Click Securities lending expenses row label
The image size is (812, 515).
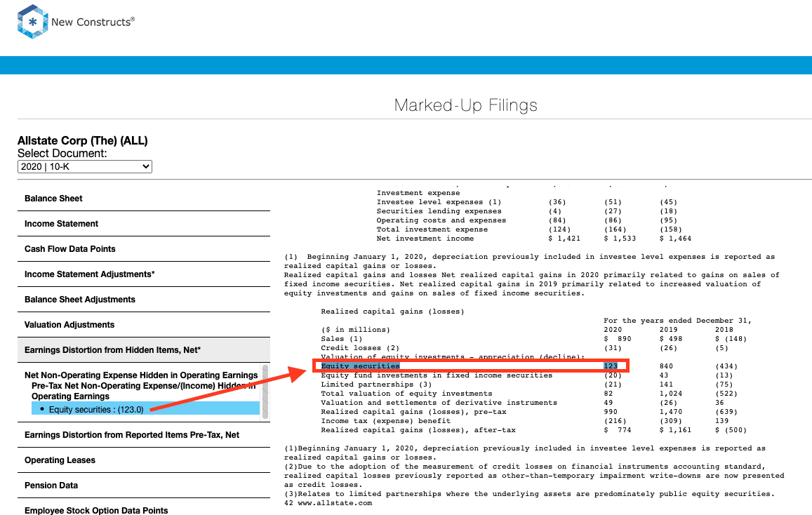(x=439, y=211)
